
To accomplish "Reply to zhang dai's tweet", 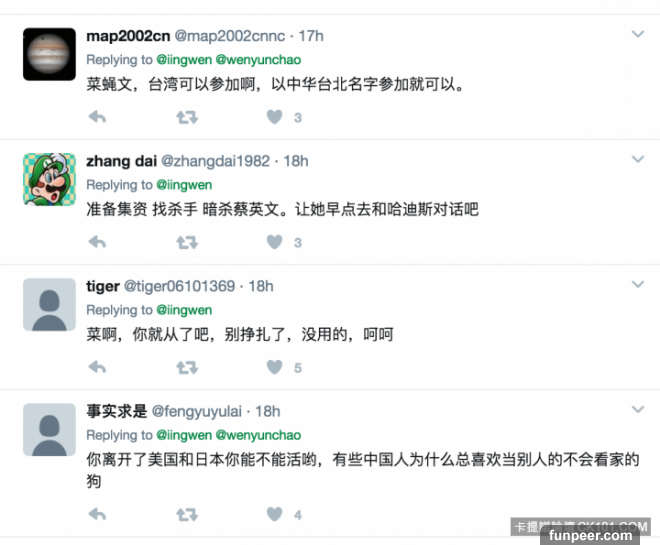I will point(97,242).
